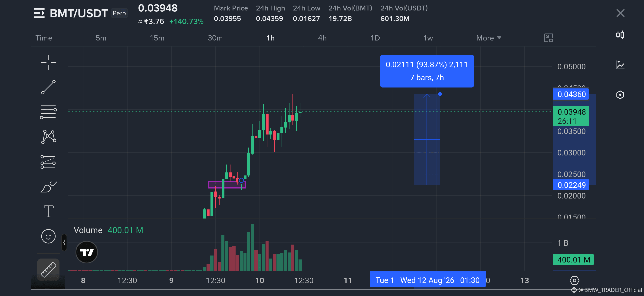
Task: Select the trend line drawing tool
Action: pos(49,87)
